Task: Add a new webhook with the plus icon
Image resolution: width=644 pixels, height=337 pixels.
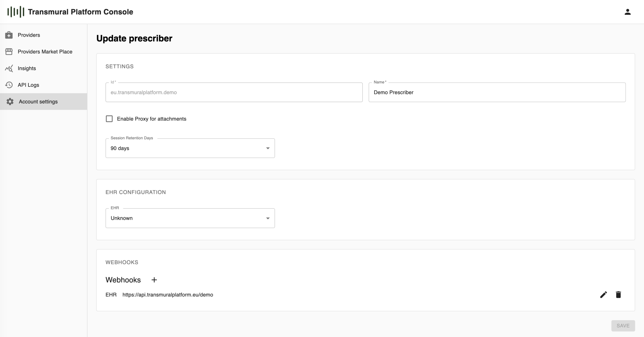Action: point(154,279)
